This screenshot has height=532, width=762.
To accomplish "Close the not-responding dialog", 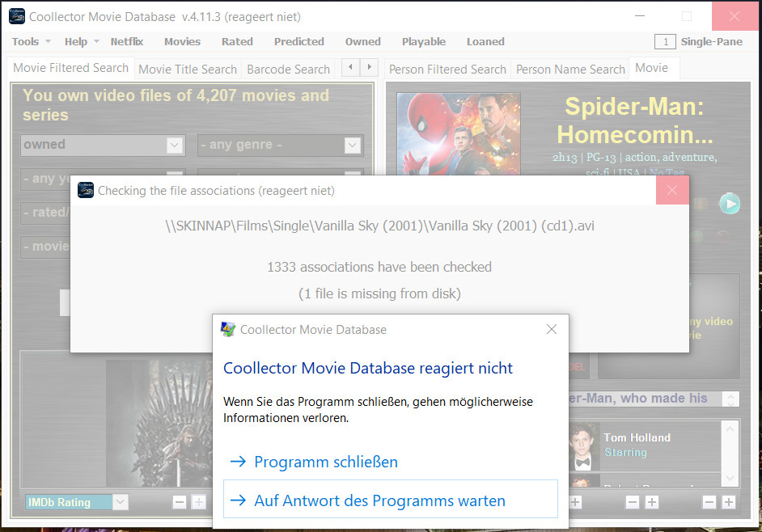I will [552, 329].
